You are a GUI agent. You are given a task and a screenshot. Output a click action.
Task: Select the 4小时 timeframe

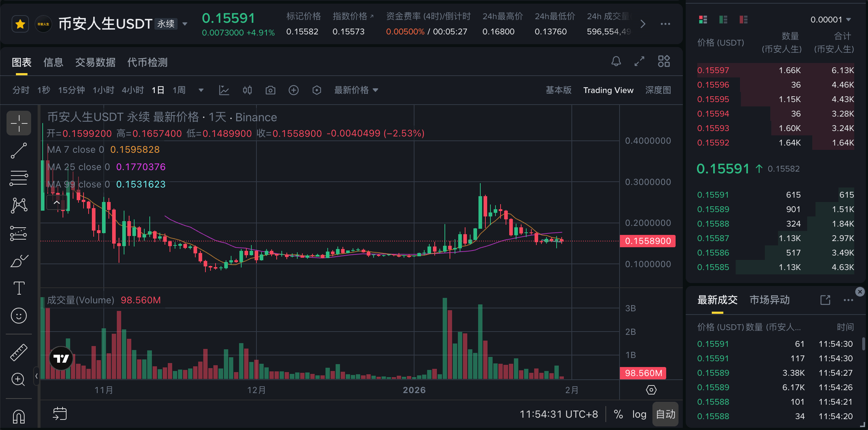pos(133,90)
